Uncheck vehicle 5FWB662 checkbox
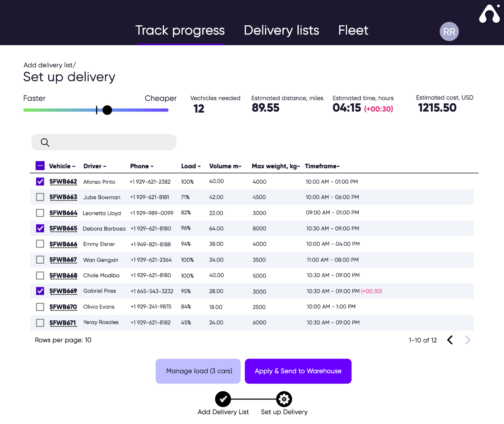504x424 pixels. 40,182
